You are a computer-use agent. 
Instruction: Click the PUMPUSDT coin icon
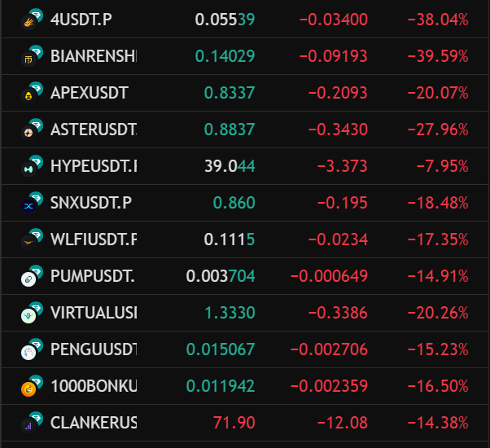(x=31, y=277)
